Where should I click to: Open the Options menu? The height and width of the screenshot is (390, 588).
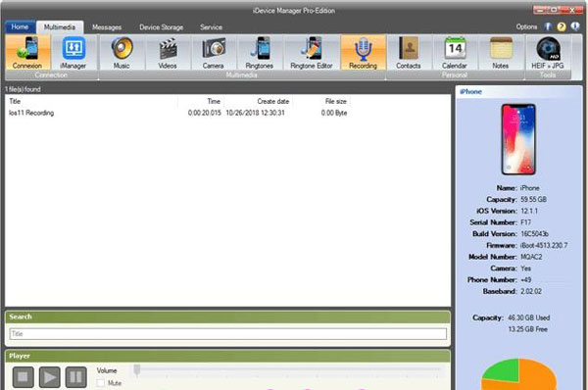tap(526, 26)
